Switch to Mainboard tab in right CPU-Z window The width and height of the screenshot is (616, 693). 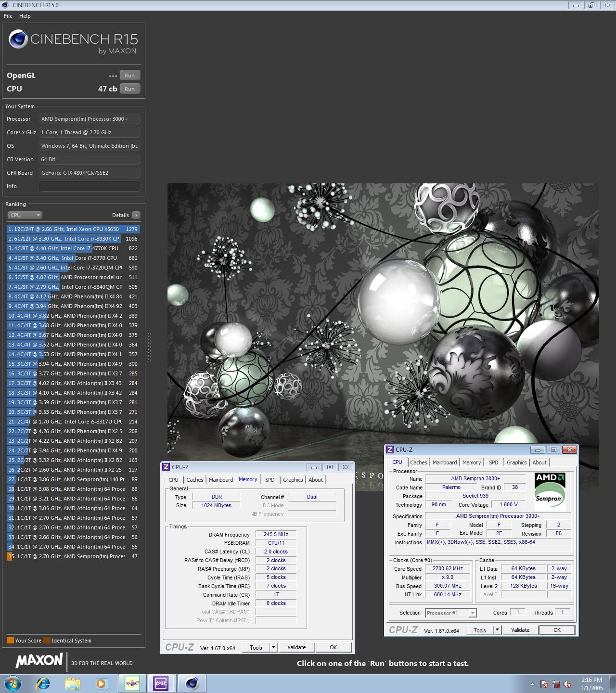(x=445, y=462)
